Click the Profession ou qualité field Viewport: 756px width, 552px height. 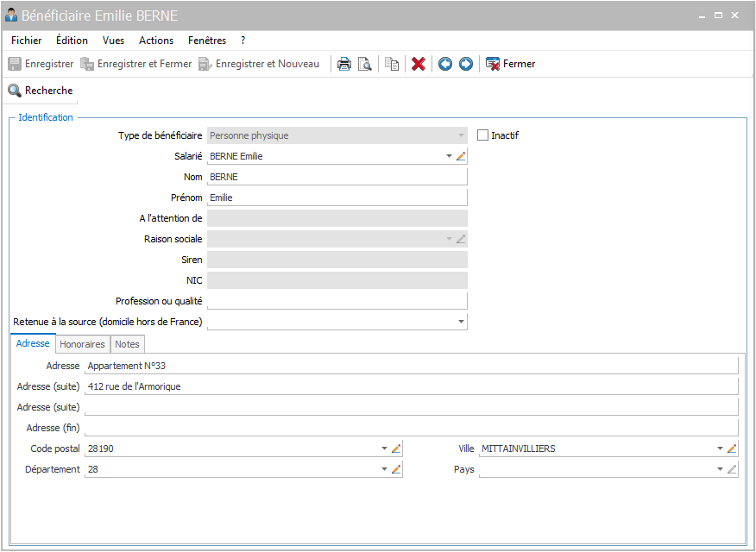tap(337, 301)
